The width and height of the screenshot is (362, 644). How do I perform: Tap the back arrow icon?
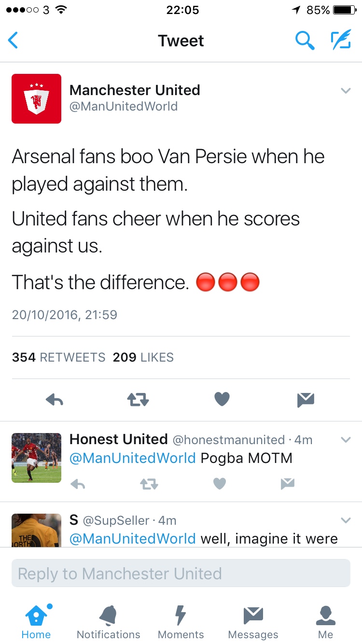pyautogui.click(x=14, y=41)
